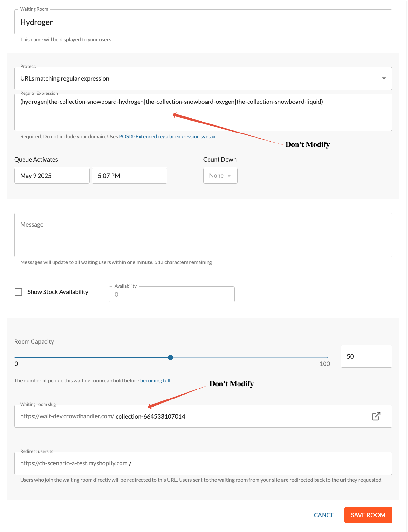This screenshot has height=532, width=408.
Task: Click the Count Down caret icon
Action: (229, 176)
